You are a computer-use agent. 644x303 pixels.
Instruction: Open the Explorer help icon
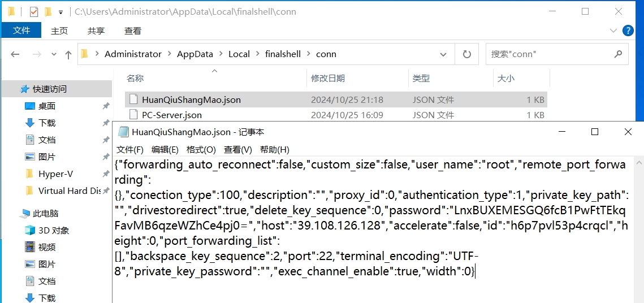click(x=628, y=31)
